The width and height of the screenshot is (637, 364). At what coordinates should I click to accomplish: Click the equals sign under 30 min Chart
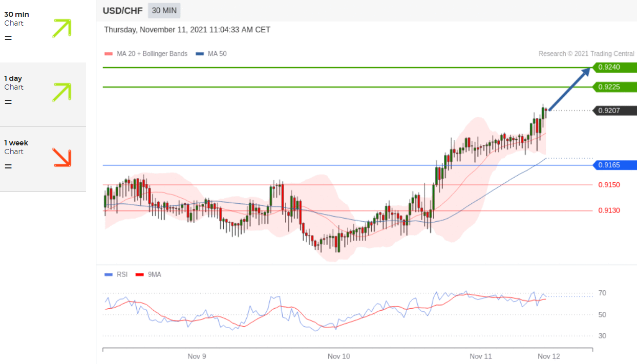(8, 38)
